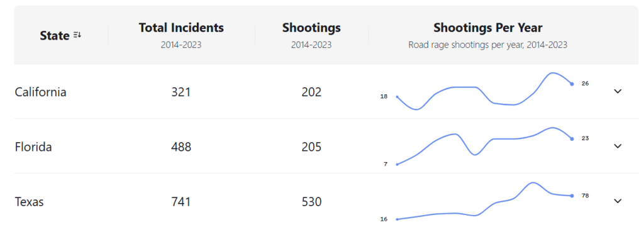Click Texas shootings value 530
644x232 pixels.
coord(311,202)
